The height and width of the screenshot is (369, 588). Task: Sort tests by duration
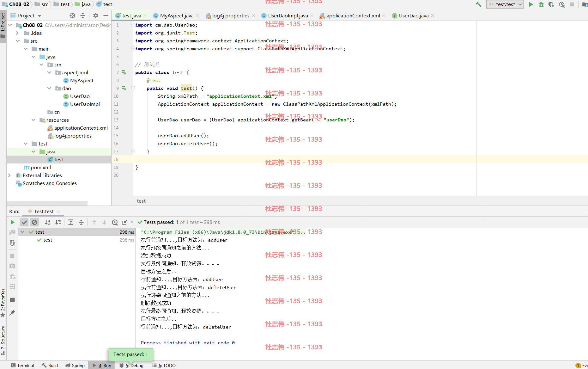tap(58, 222)
